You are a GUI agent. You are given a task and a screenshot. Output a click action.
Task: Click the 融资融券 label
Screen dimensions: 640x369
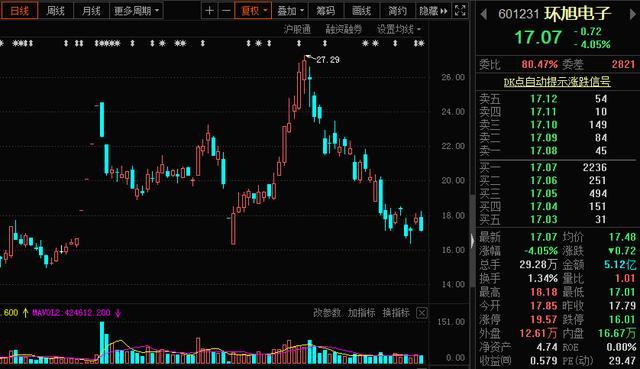coord(344,29)
